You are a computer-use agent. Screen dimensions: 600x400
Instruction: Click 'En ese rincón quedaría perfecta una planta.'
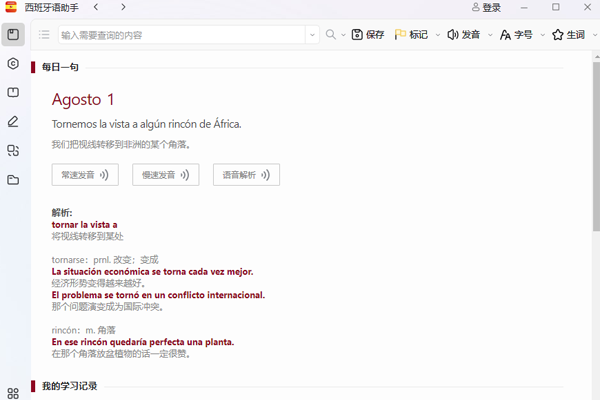pos(143,342)
